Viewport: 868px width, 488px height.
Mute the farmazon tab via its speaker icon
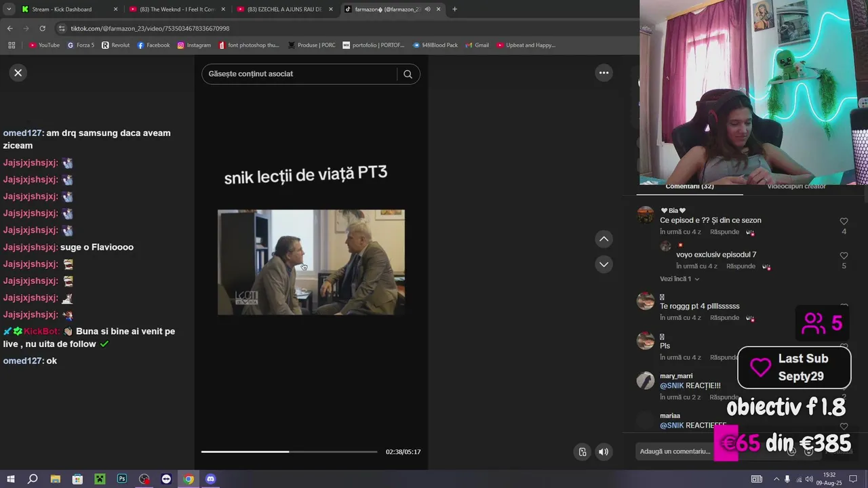click(427, 9)
